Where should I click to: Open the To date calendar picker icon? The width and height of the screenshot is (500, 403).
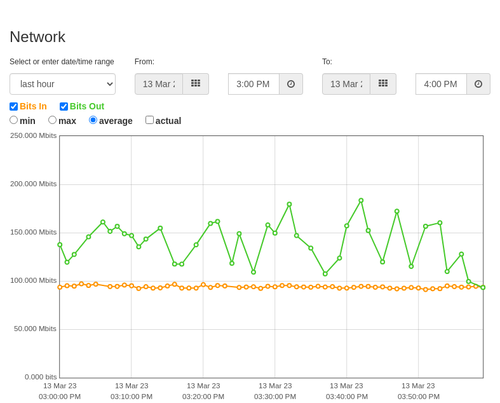click(383, 84)
